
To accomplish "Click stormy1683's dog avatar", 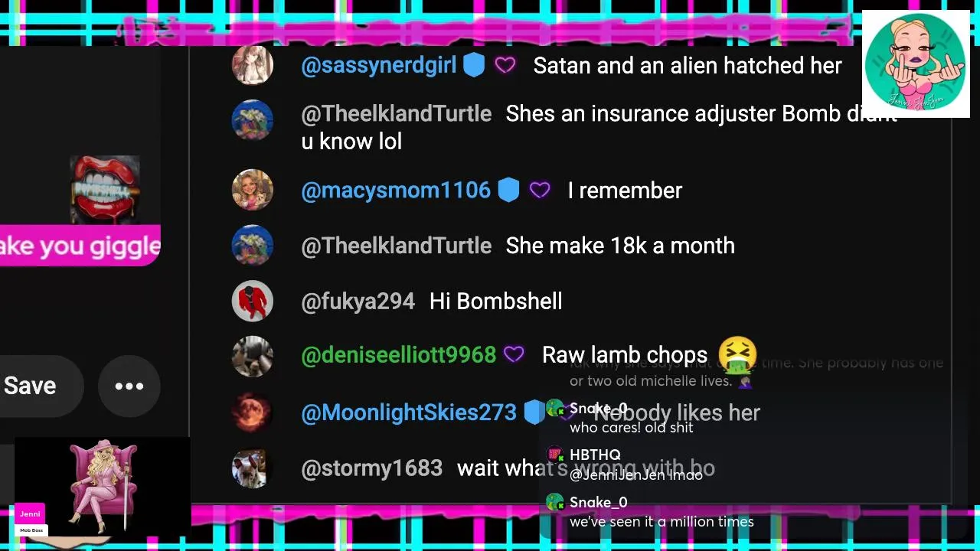I will click(x=253, y=468).
